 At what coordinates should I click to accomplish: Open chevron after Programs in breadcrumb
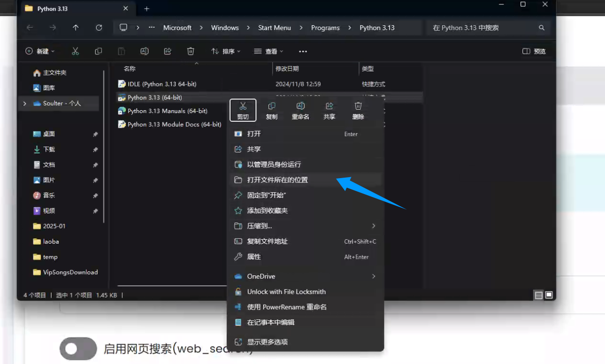350,28
